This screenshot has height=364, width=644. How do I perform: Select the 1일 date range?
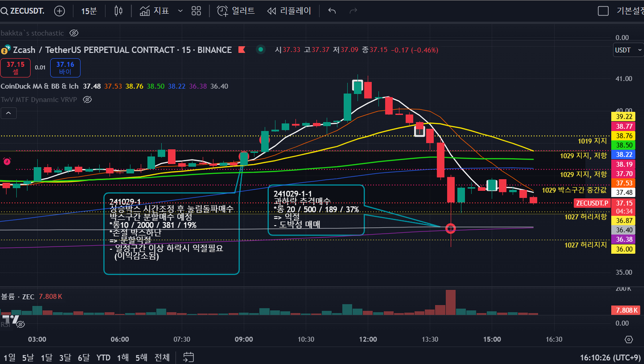click(9, 357)
